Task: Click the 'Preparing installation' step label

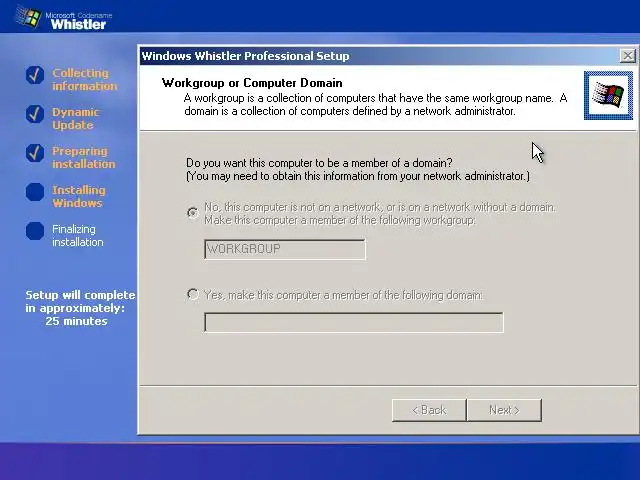Action: (x=84, y=158)
